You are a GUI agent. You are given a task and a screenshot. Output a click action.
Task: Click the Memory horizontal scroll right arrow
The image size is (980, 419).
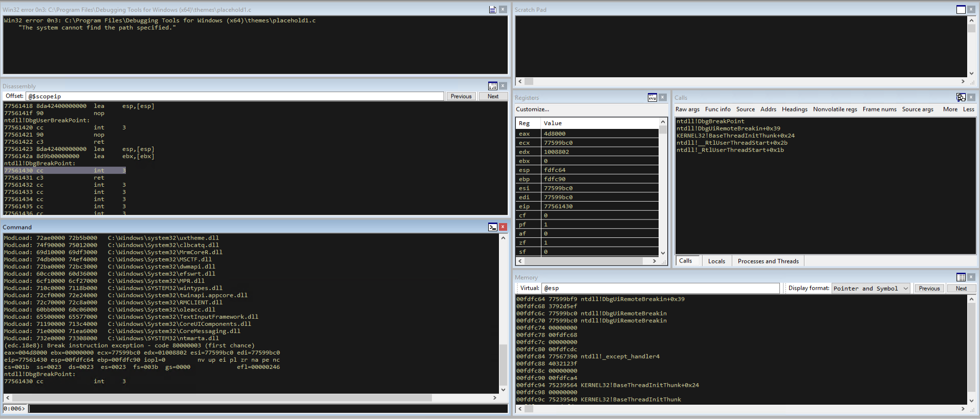coord(963,409)
